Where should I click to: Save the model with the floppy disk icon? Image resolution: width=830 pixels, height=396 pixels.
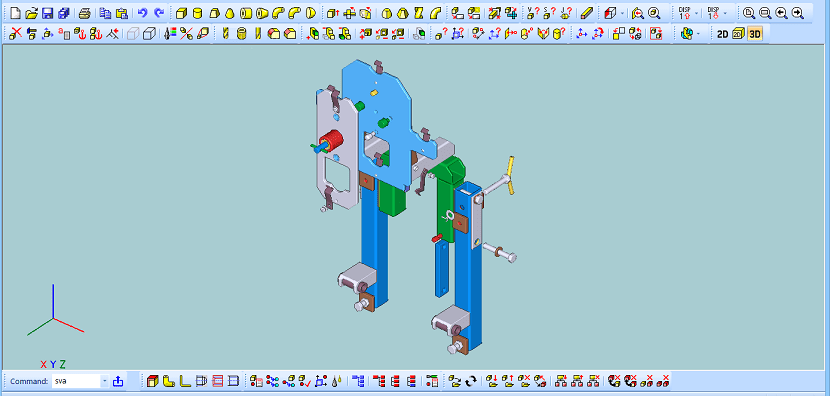click(48, 13)
